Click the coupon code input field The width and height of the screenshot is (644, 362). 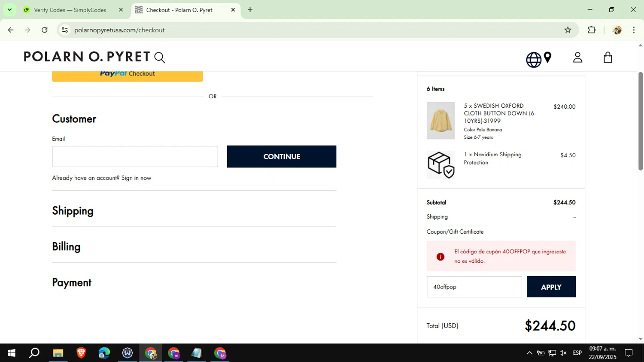point(474,287)
